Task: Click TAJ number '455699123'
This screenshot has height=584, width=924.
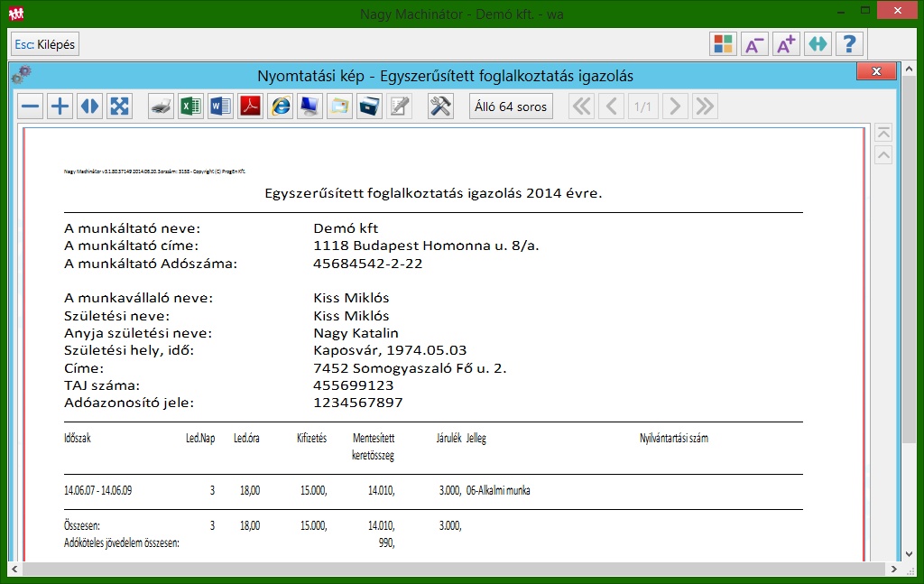Action: tap(353, 385)
